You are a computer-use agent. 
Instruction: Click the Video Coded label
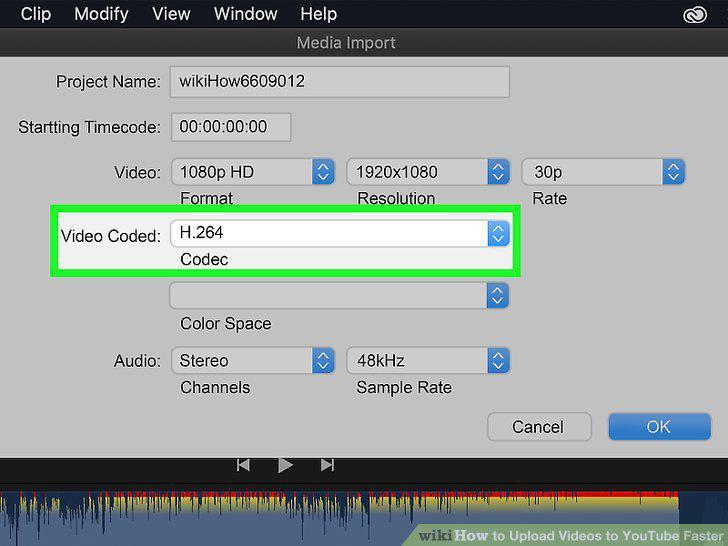click(110, 236)
